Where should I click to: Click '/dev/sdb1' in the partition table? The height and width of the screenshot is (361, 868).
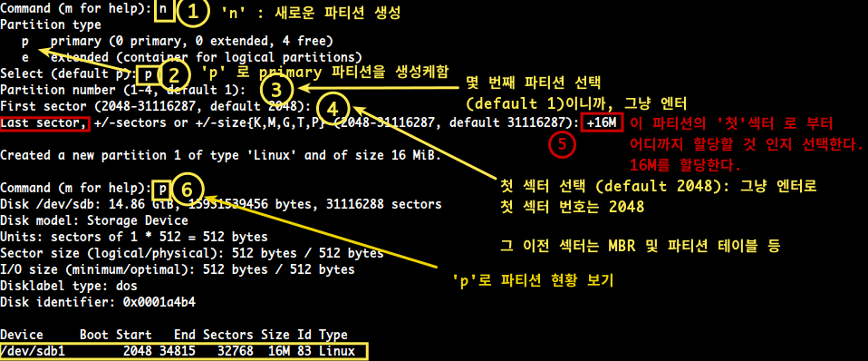coord(33,351)
